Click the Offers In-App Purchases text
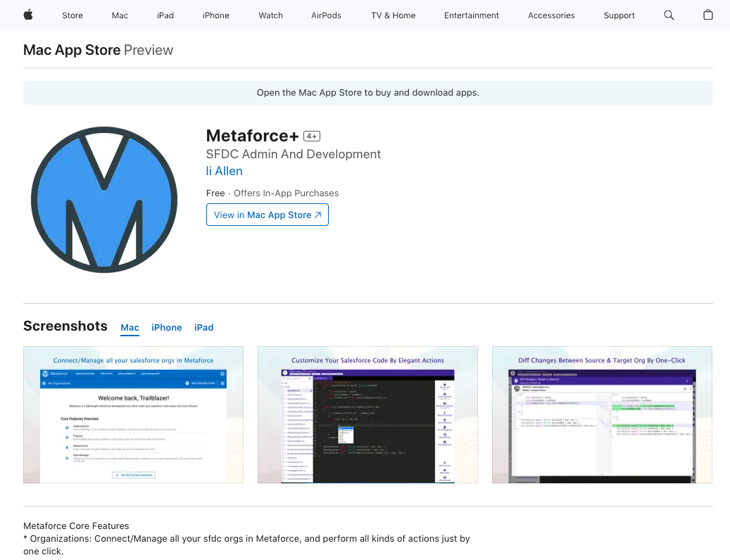 pyautogui.click(x=287, y=193)
